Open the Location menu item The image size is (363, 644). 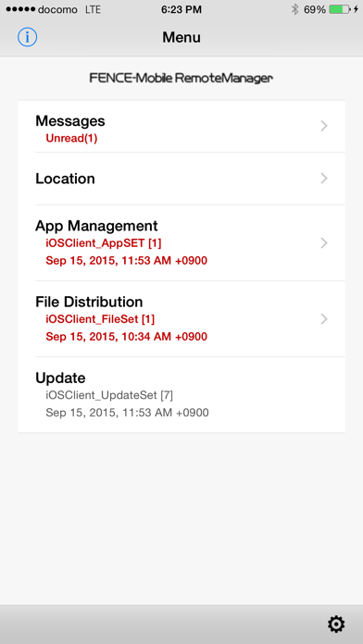(x=181, y=179)
